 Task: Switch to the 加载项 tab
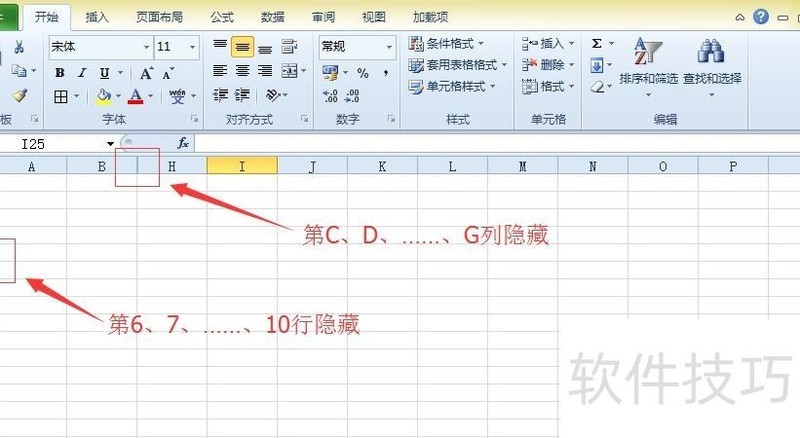430,17
